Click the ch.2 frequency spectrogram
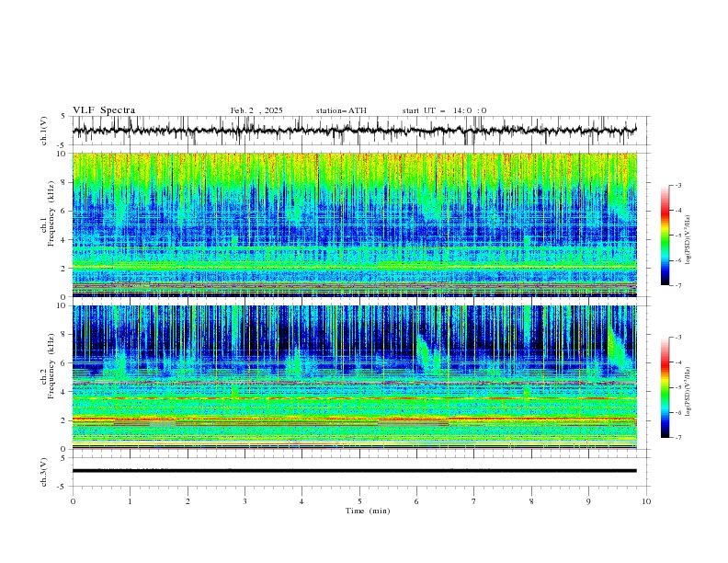The height and width of the screenshot is (563, 728). 355,377
